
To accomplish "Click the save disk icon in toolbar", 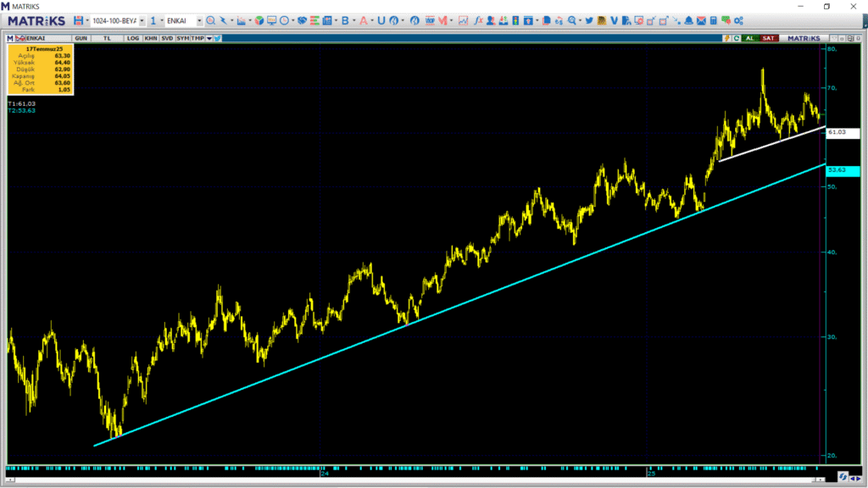I will tap(78, 20).
